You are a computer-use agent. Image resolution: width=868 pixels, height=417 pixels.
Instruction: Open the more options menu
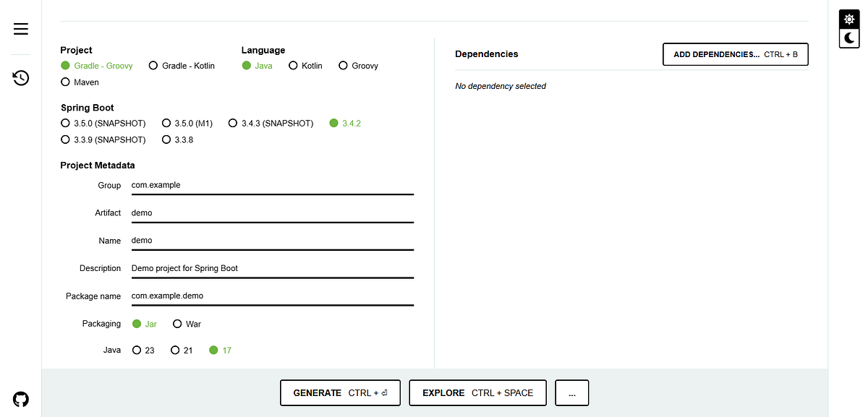click(571, 392)
